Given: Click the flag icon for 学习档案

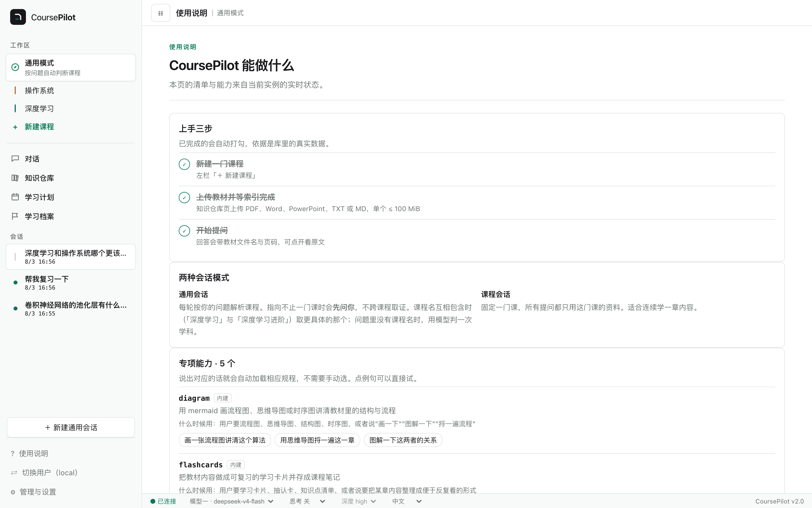Looking at the screenshot, I should pyautogui.click(x=15, y=216).
